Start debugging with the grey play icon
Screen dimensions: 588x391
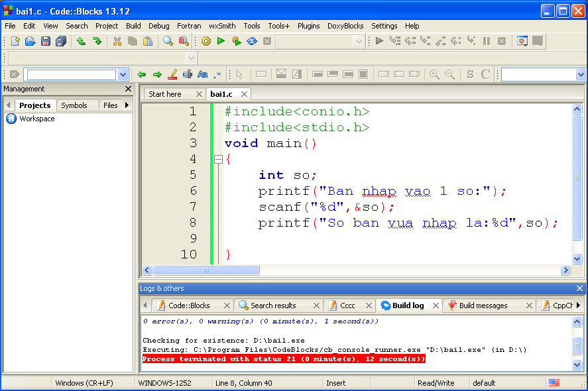click(x=379, y=41)
